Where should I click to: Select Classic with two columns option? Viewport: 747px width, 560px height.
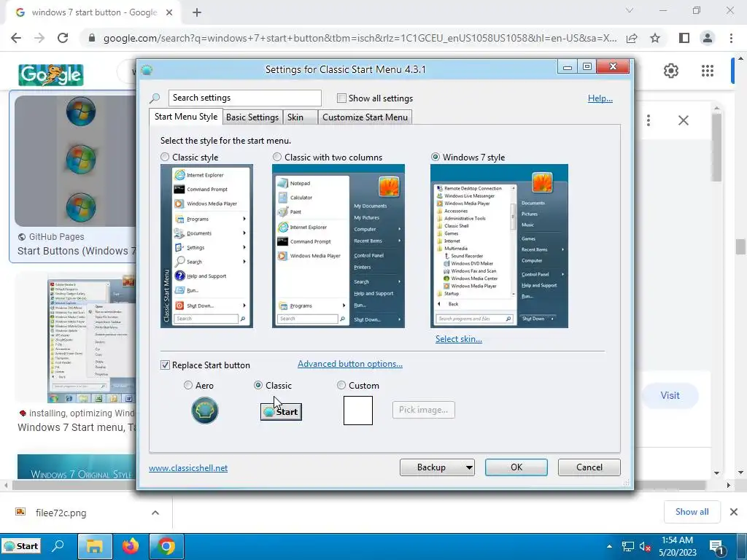pos(277,157)
